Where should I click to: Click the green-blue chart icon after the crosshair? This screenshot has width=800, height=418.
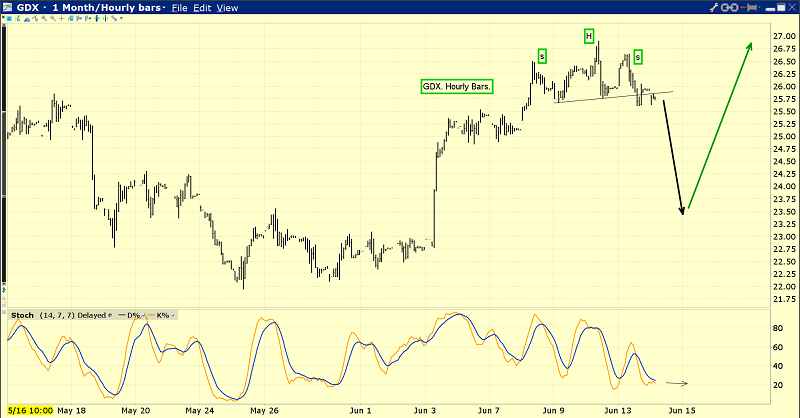[x=70, y=18]
